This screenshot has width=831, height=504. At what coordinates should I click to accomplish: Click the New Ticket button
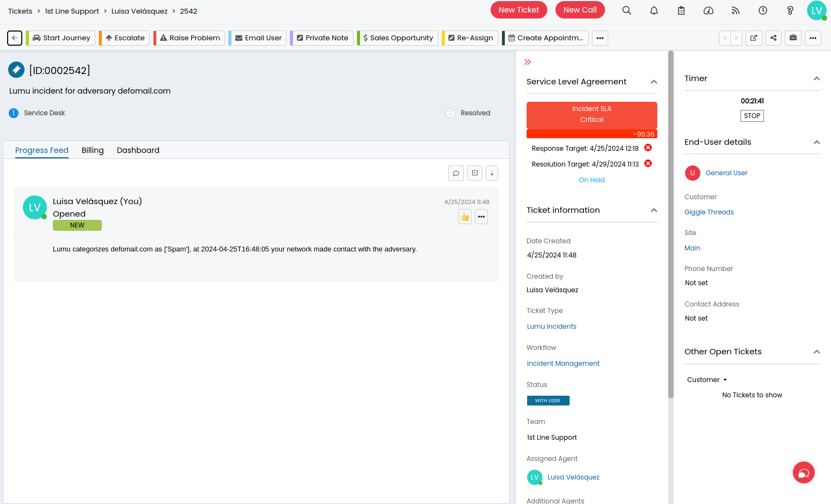518,10
